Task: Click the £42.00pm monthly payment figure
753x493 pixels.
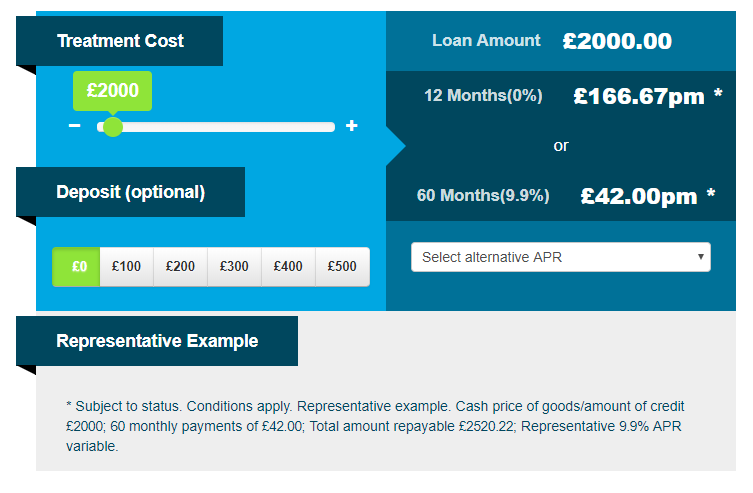Action: pos(639,195)
